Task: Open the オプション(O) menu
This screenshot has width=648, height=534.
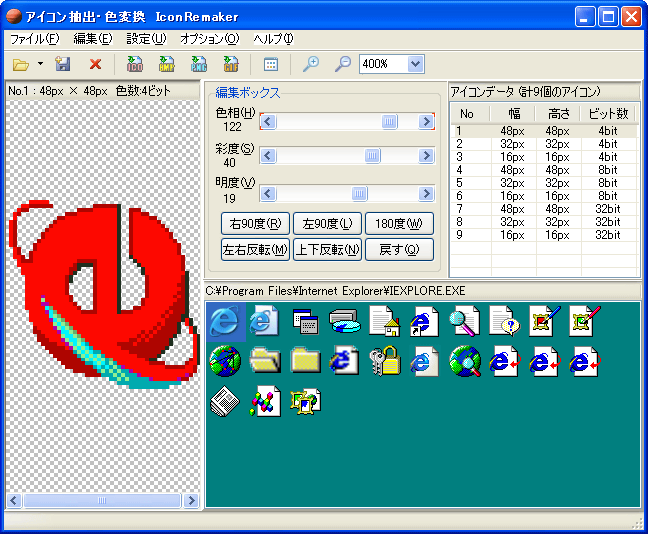Action: pos(210,39)
